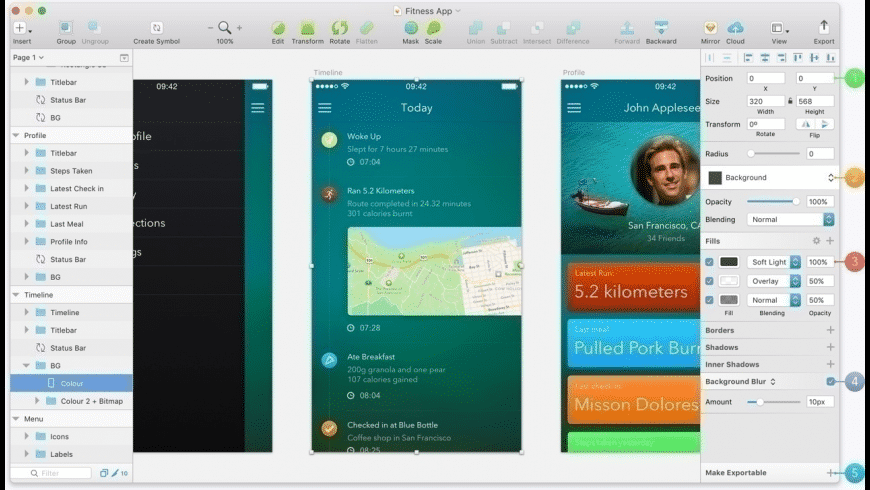Click the zoom in plus button
Screen dimensions: 870x490
pos(239,28)
